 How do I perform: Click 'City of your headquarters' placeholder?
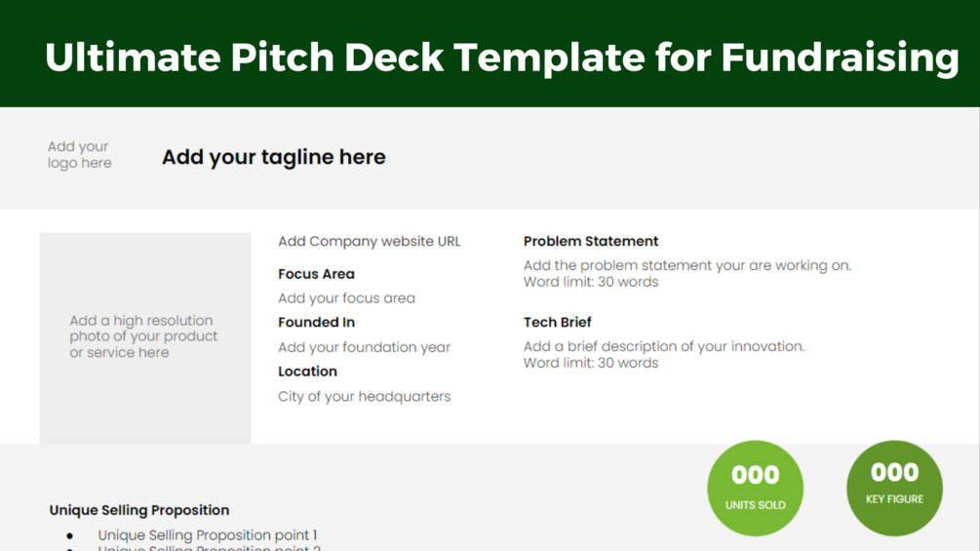364,397
